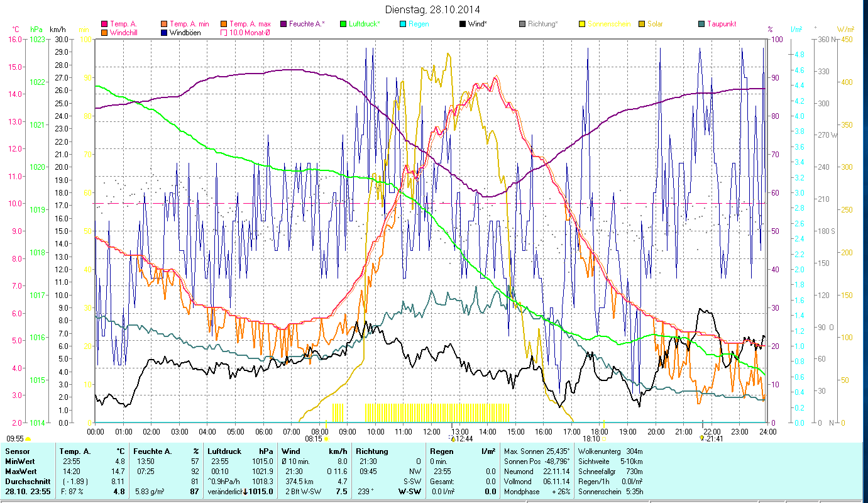This screenshot has width=868, height=503.
Task: Click the black Wind* legend swatch
Action: (463, 24)
